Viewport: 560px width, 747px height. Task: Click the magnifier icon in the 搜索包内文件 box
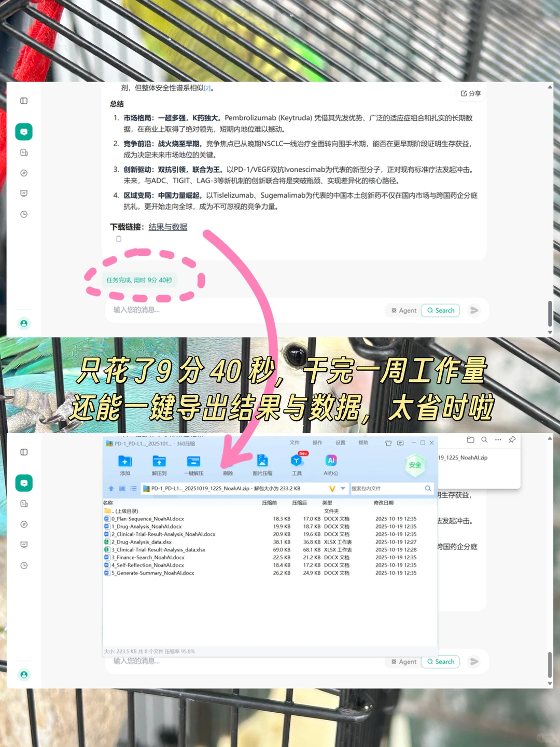[x=428, y=488]
